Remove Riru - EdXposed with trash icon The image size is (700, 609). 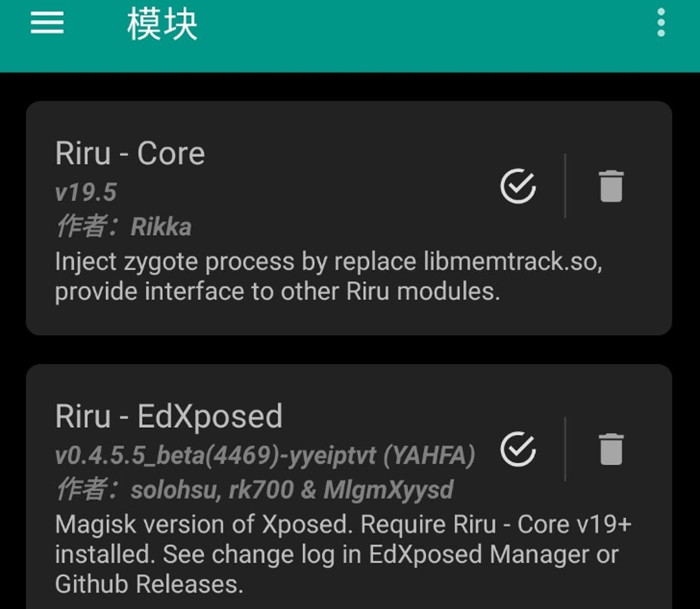click(x=611, y=449)
